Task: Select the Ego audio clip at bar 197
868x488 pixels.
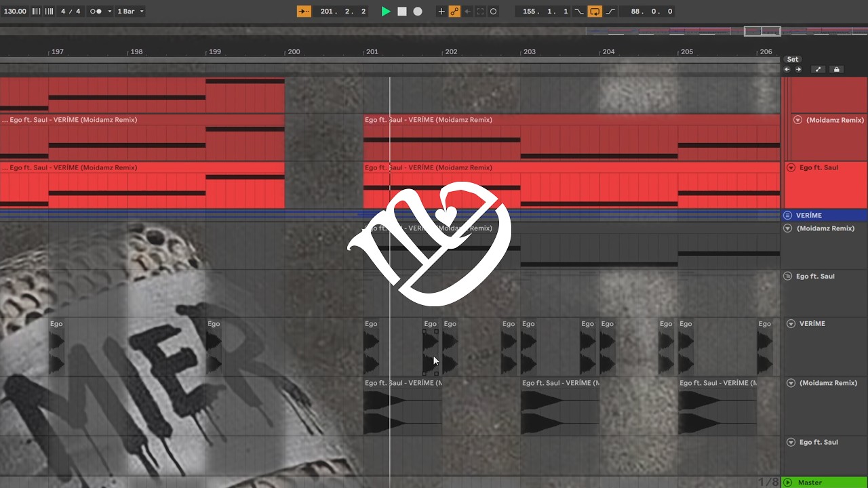Action: click(x=57, y=346)
